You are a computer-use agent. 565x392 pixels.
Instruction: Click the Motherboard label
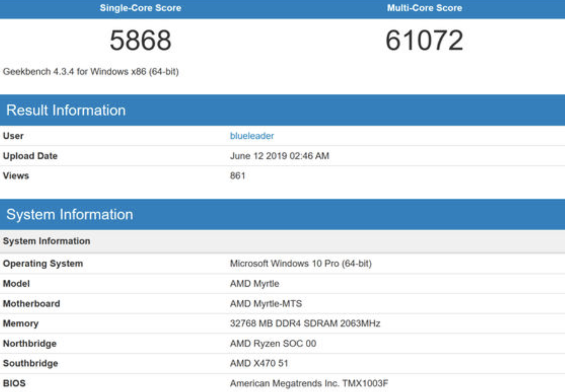[31, 304]
